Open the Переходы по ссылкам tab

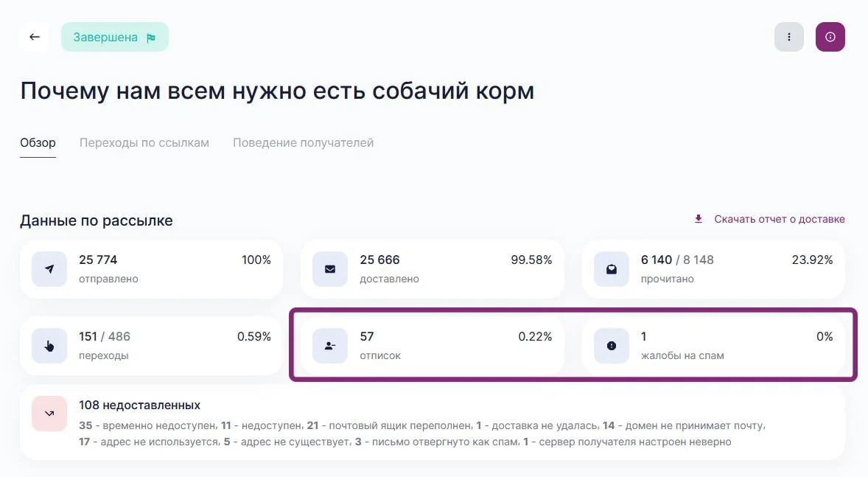point(144,143)
